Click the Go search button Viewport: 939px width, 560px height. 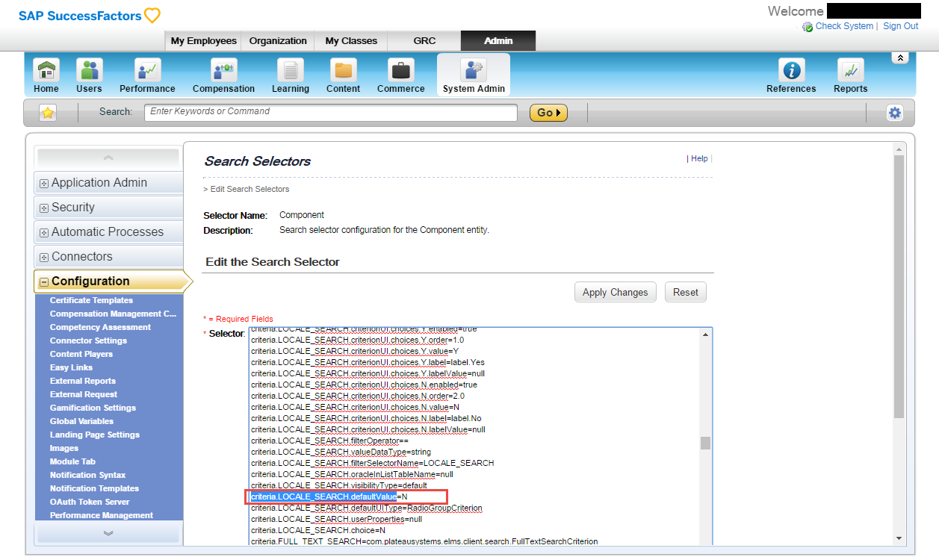point(548,113)
